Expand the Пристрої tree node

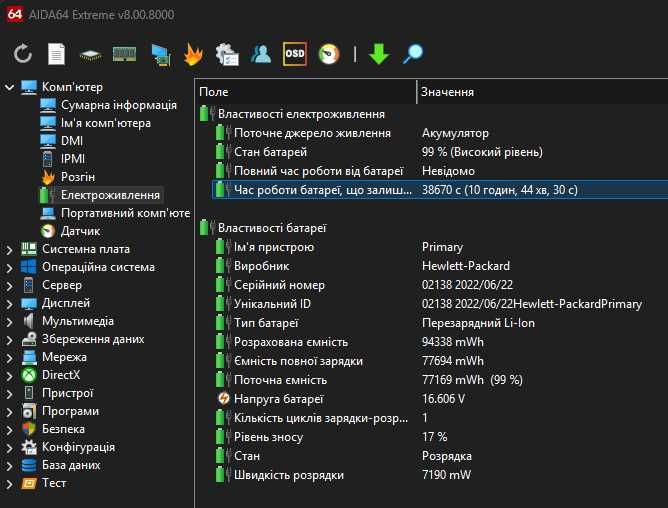click(x=9, y=393)
